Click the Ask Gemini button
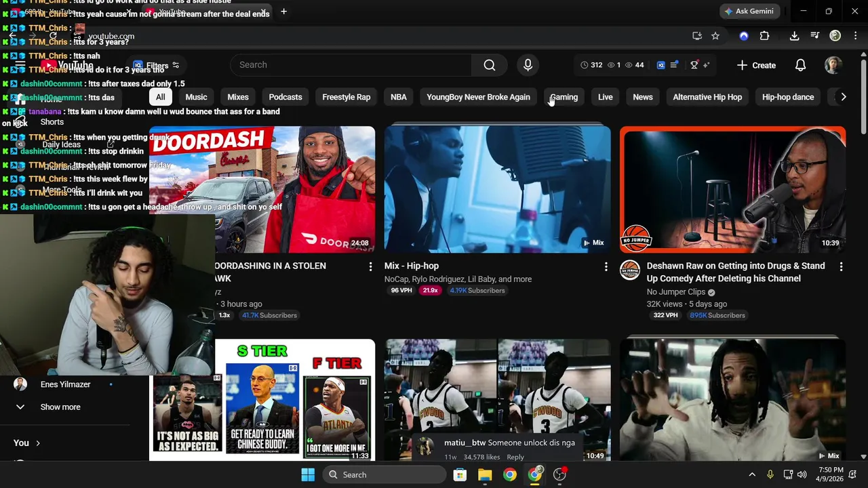Viewport: 868px width, 488px height. (749, 12)
